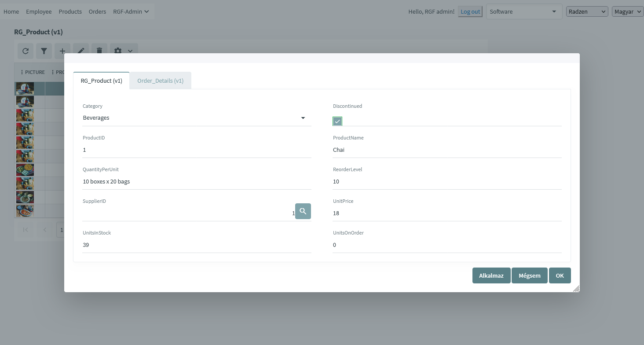Open the Products menu item
Screen dimensions: 644x345
point(70,12)
